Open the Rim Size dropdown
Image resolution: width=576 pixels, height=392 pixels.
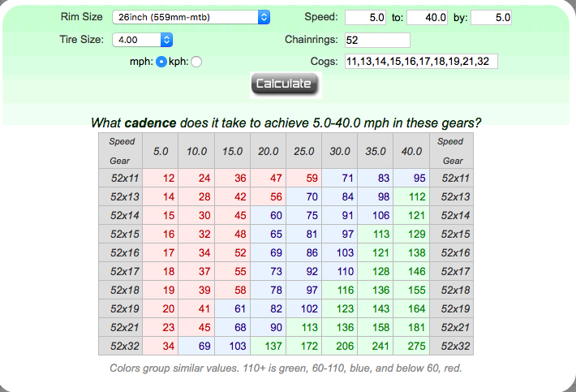point(191,17)
